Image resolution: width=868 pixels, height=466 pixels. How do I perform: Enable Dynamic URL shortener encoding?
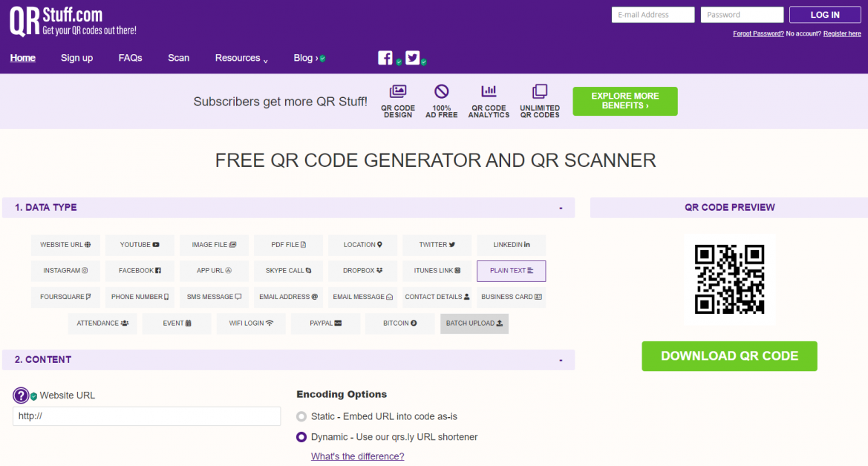click(302, 437)
